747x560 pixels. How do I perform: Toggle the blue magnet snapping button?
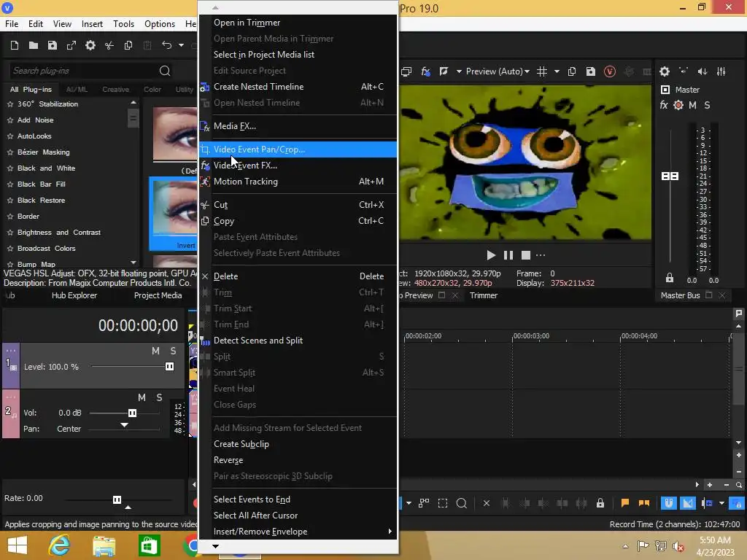coord(669,503)
